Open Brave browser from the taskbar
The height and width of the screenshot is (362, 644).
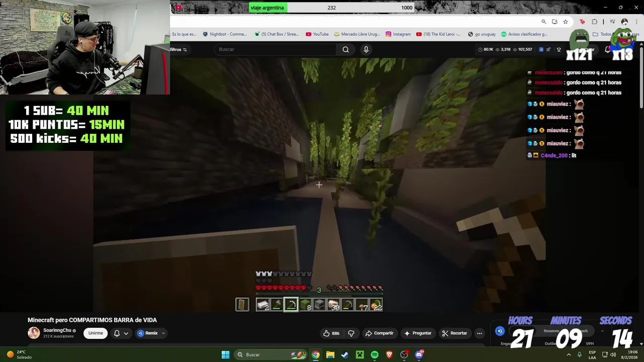tap(389, 354)
